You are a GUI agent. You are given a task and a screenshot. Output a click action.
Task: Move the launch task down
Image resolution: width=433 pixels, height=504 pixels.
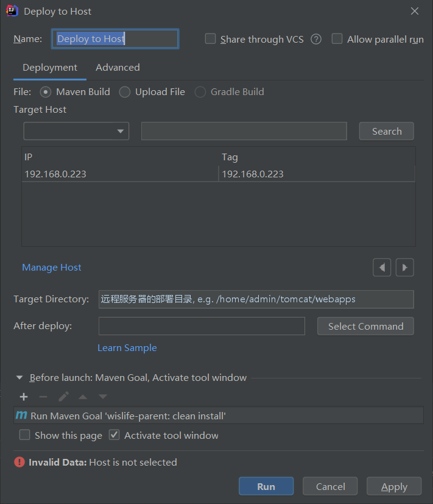(x=102, y=396)
